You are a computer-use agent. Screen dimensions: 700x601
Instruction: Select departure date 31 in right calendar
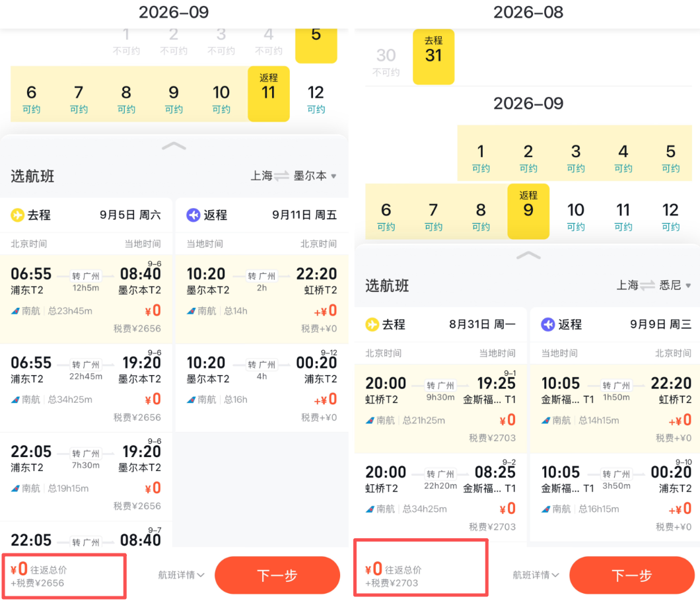pyautogui.click(x=433, y=57)
